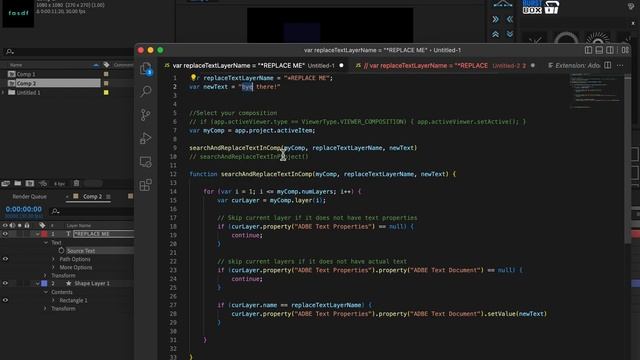
Task: Click the video eye column header
Action: coord(5,225)
